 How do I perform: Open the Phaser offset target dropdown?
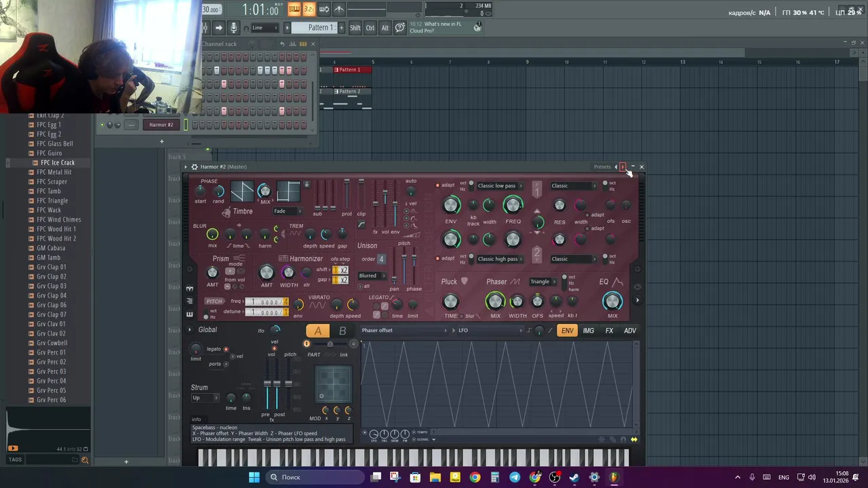click(x=404, y=331)
